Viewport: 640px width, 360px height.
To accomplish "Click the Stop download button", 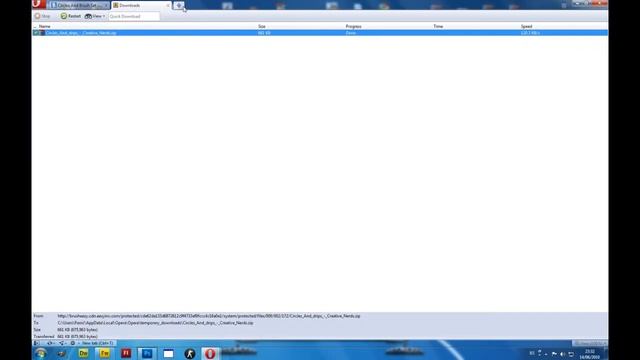I will [x=42, y=16].
